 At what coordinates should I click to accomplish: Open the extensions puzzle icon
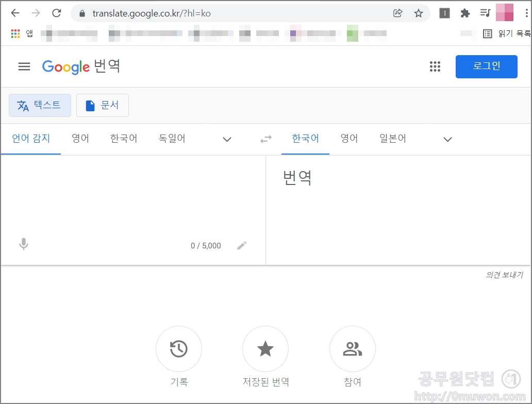coord(465,13)
